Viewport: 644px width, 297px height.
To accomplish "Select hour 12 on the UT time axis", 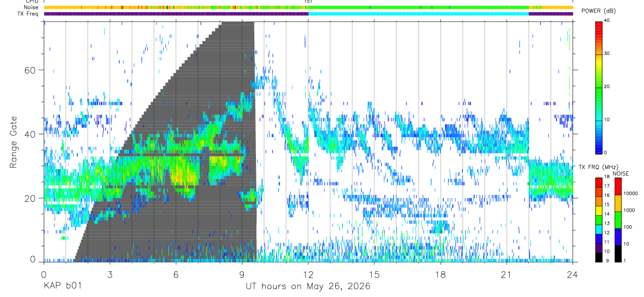I will 308,274.
